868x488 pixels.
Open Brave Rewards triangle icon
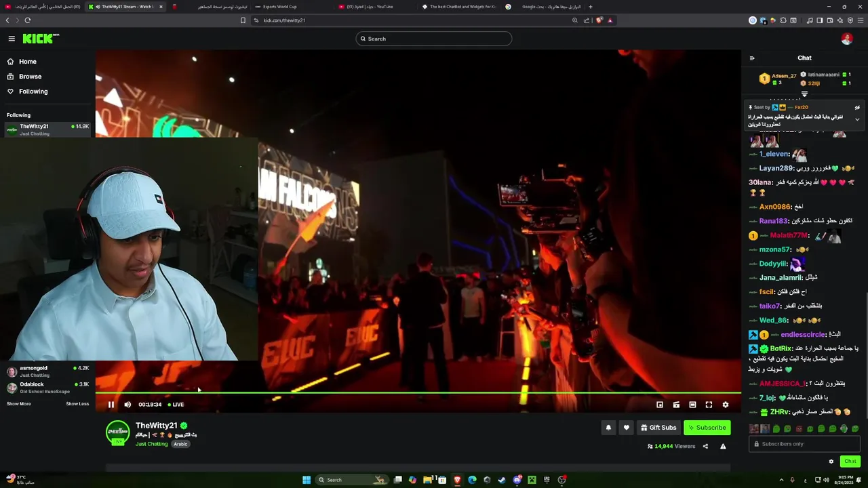[x=610, y=20]
